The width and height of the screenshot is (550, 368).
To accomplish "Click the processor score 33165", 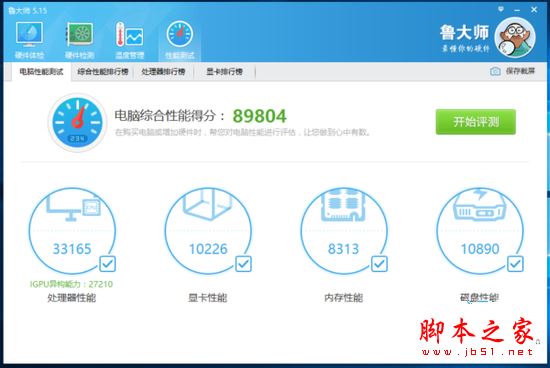I will (72, 249).
